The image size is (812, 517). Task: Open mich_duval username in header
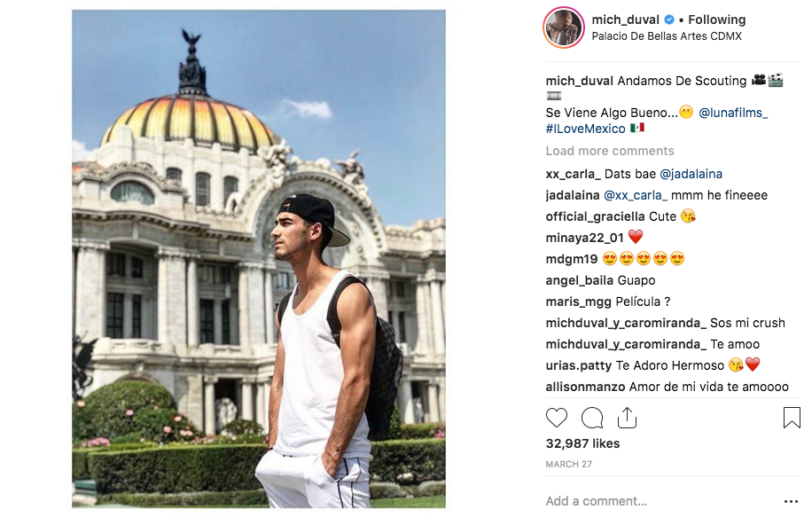[625, 20]
